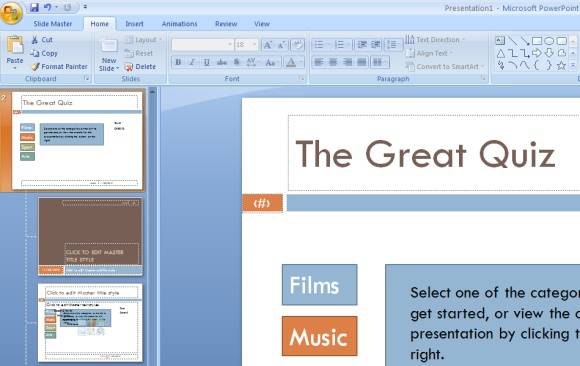Activate the Format Painter
The height and width of the screenshot is (366, 580).
59,67
